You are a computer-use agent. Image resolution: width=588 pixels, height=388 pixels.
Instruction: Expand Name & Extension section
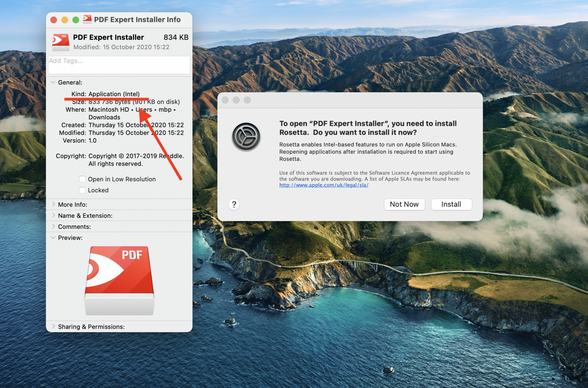tap(53, 216)
